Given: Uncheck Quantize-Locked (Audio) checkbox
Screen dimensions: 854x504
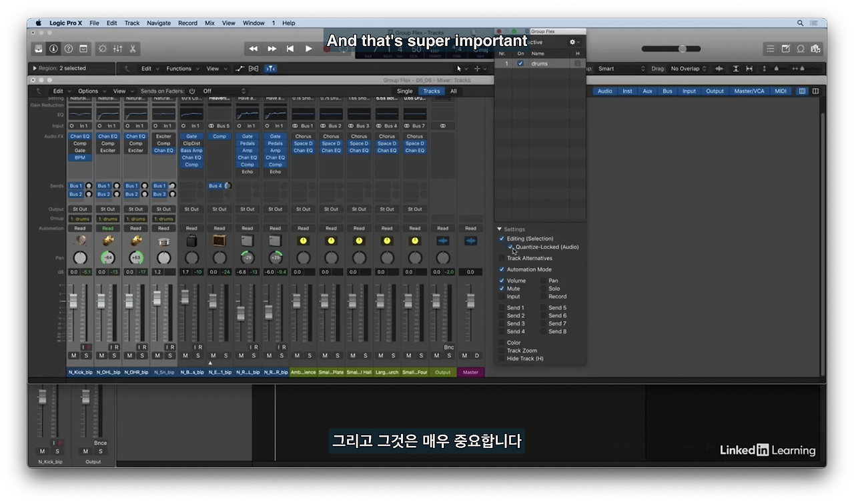Looking at the screenshot, I should (510, 247).
